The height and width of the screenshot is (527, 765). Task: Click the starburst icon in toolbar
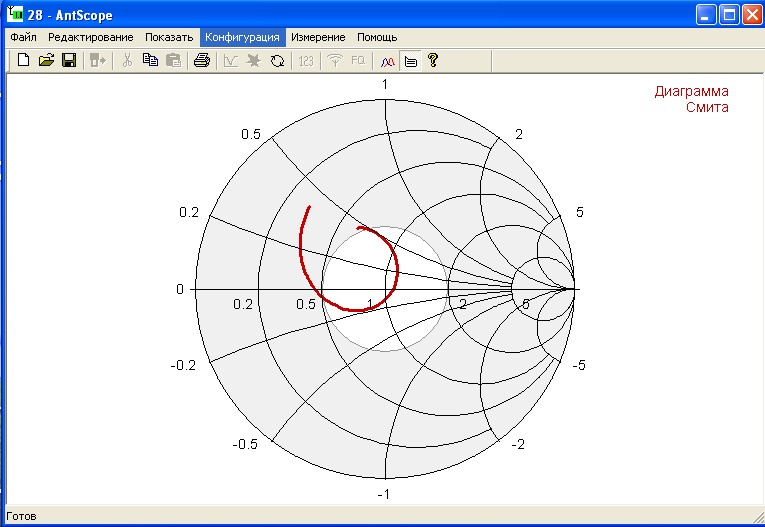coord(254,61)
